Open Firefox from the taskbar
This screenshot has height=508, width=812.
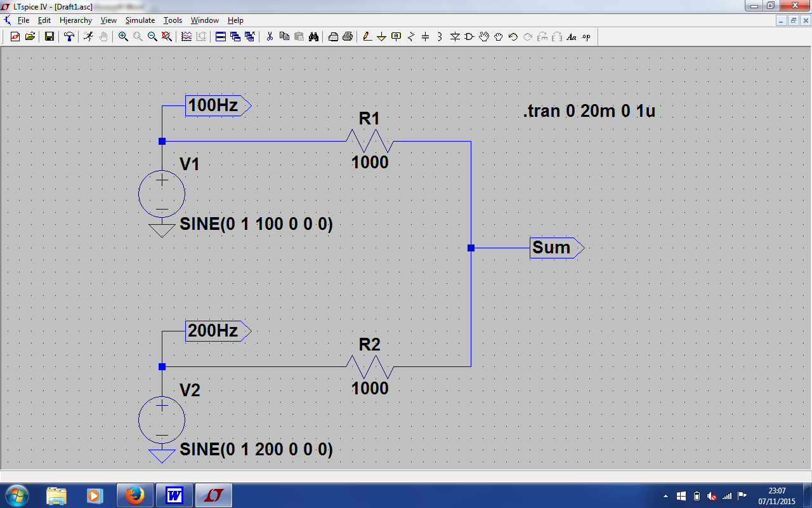pyautogui.click(x=134, y=495)
